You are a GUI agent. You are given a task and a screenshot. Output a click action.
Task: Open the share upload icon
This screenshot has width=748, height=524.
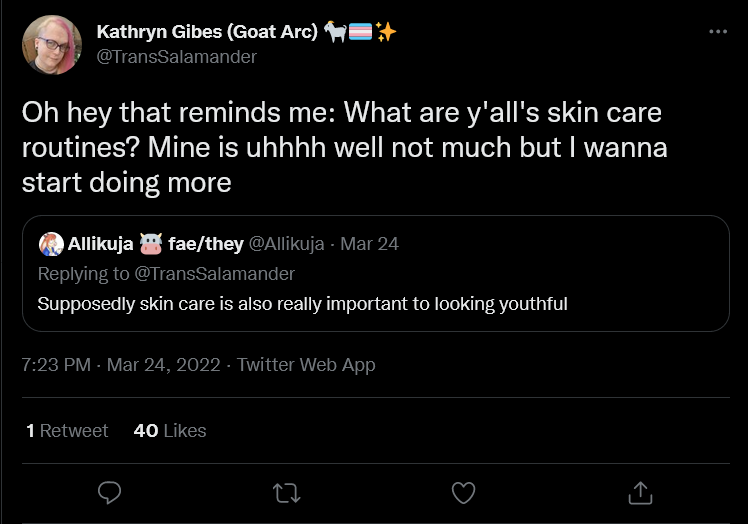click(640, 493)
